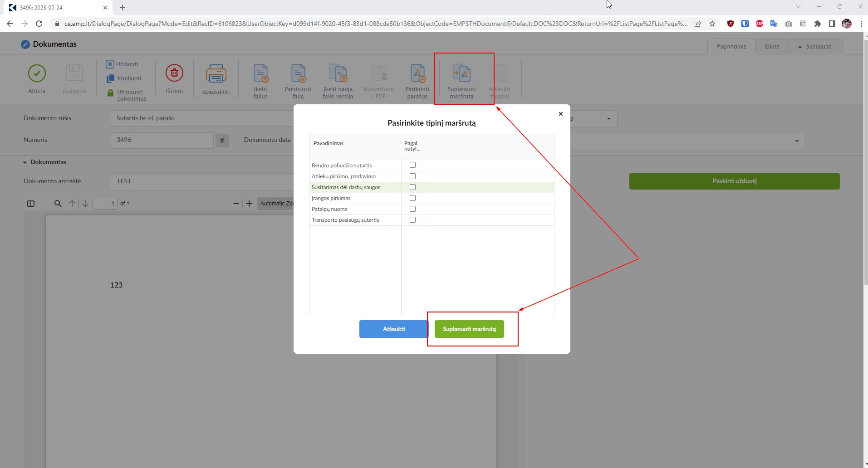Collapse the Dokumentas section expander
The image size is (868, 468).
(x=25, y=162)
